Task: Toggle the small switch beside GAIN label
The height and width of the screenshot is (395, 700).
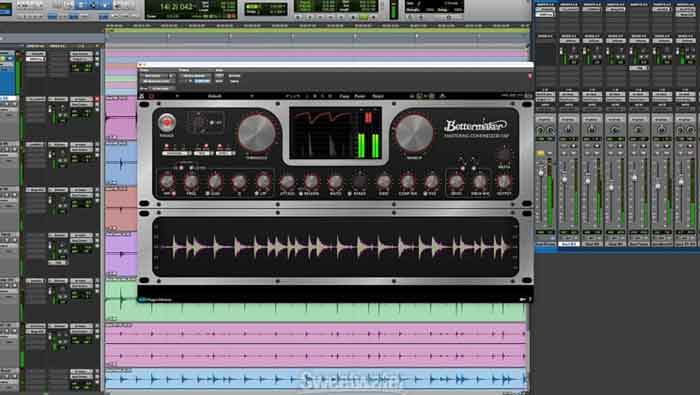Action: click(208, 194)
